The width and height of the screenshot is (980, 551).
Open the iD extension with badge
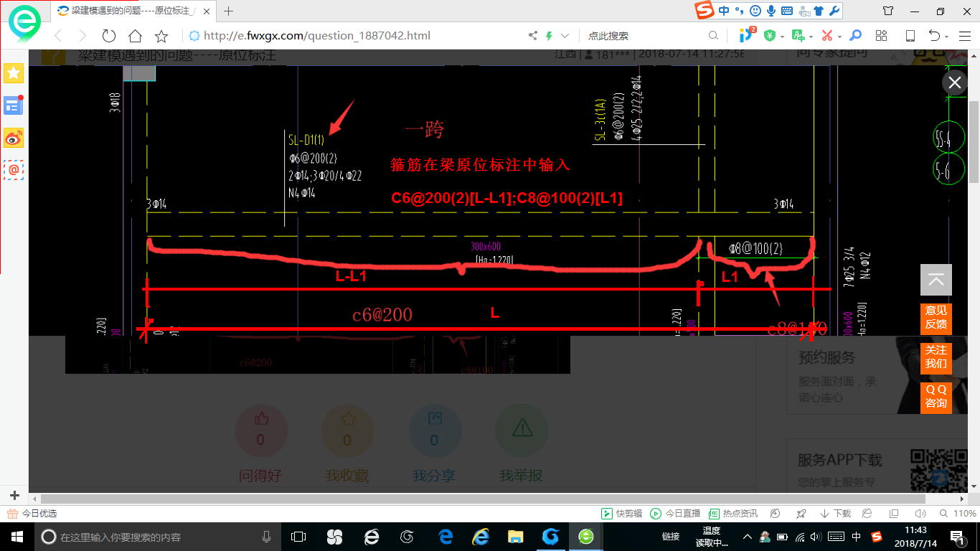click(x=747, y=34)
